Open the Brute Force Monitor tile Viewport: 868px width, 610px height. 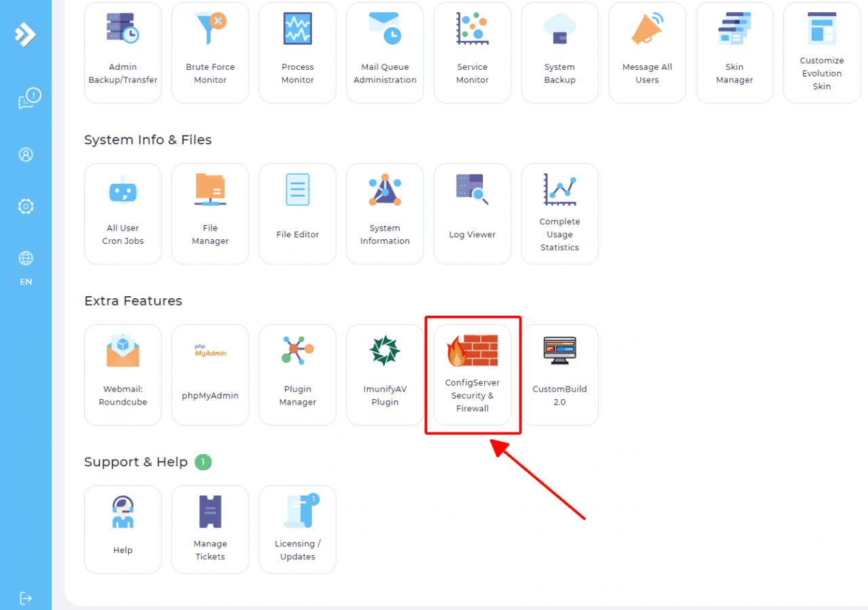click(210, 52)
